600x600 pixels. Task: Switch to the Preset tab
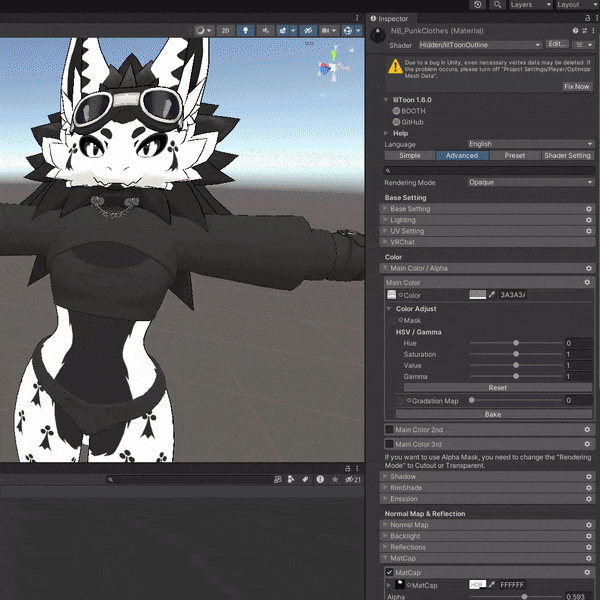[515, 155]
